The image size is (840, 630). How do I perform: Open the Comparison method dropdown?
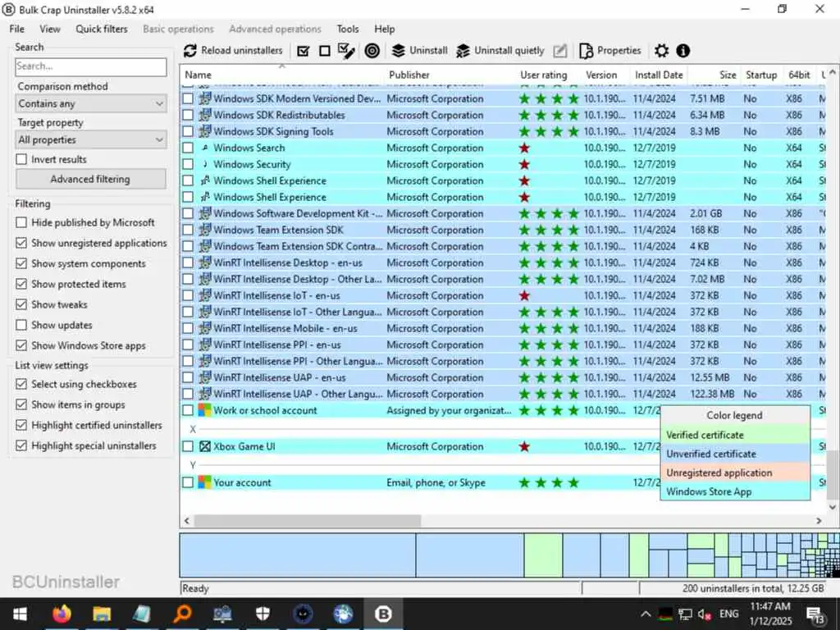(91, 103)
